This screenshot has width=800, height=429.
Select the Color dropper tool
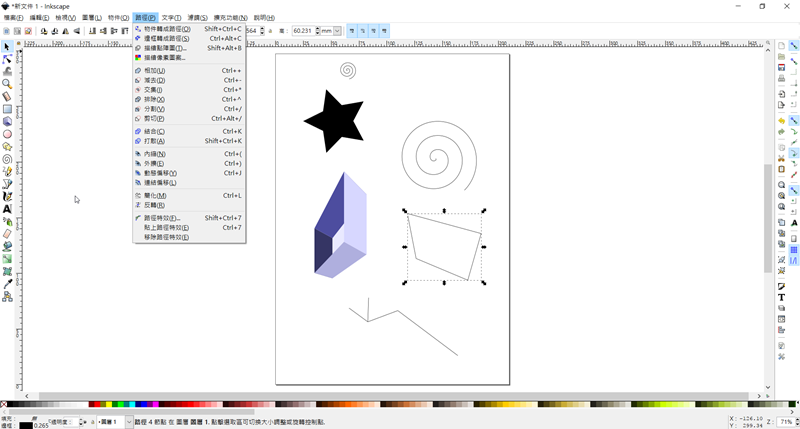pos(7,283)
